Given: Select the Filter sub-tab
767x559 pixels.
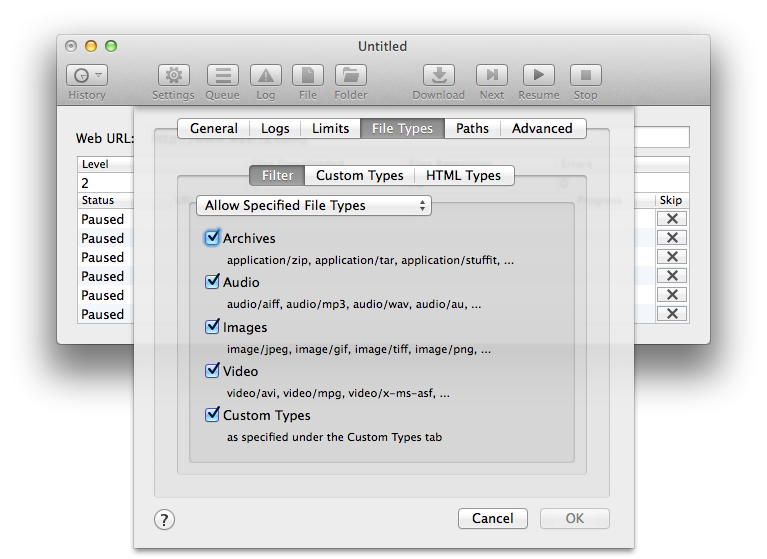Looking at the screenshot, I should (x=277, y=176).
